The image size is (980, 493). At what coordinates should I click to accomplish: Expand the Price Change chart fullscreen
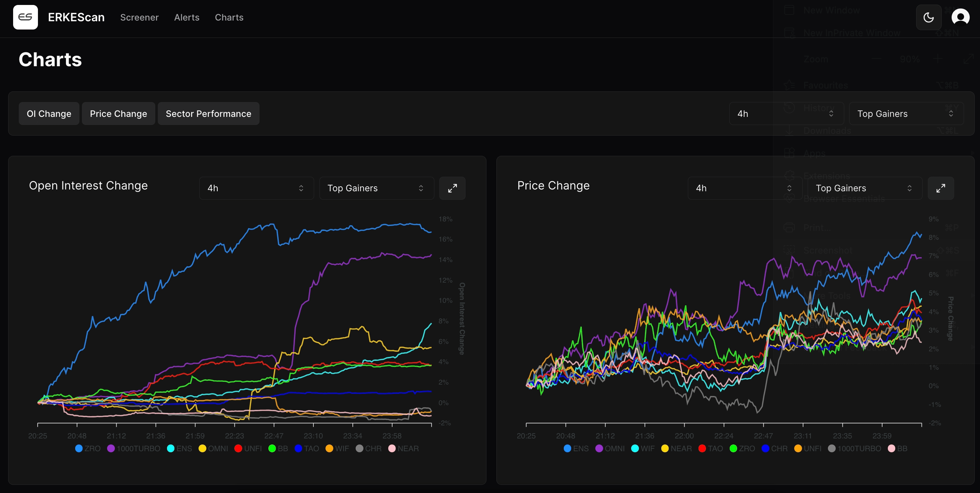click(941, 188)
